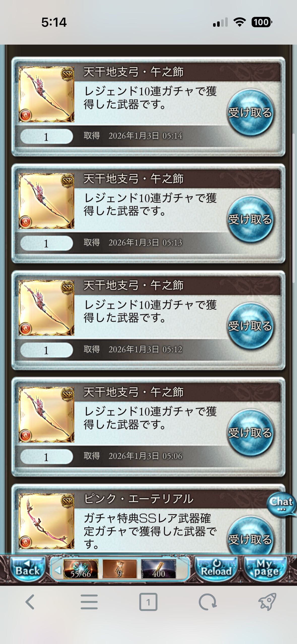Viewport: 297px width, 644px height.
Task: Open the browser hamburger menu
Action: click(x=89, y=602)
